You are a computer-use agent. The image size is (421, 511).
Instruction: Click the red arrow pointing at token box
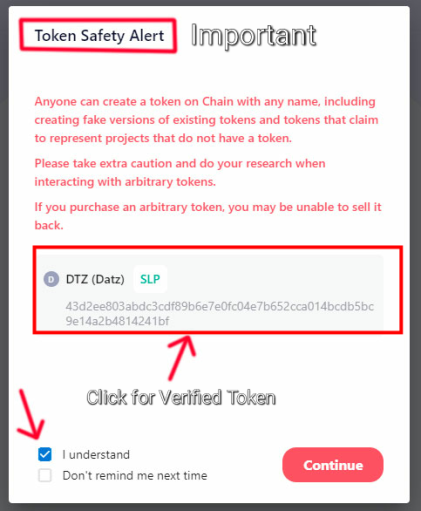point(181,357)
